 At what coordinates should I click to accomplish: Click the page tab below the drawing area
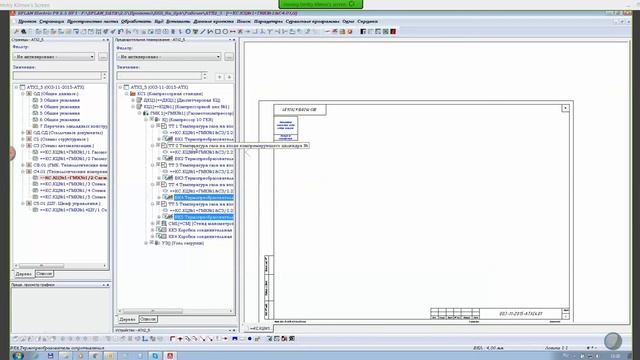(x=260, y=328)
